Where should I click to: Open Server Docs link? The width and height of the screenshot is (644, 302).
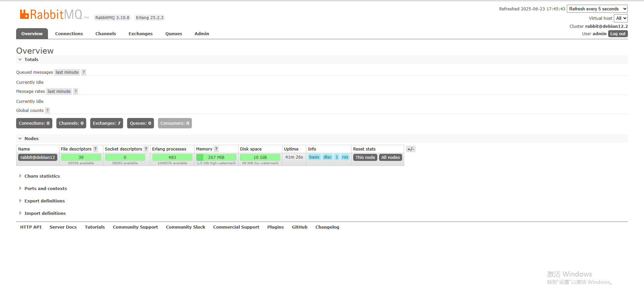[x=63, y=227]
